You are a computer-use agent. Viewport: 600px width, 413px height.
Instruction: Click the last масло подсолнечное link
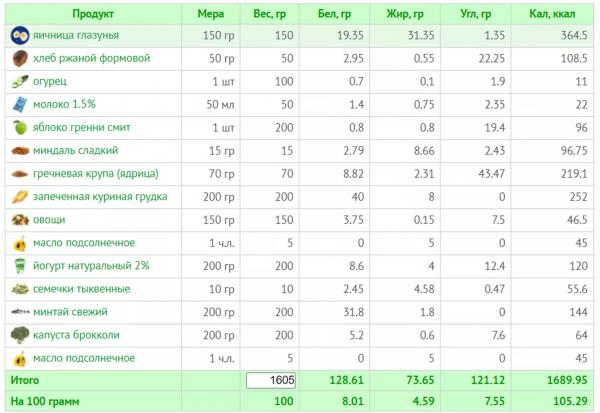coord(84,358)
